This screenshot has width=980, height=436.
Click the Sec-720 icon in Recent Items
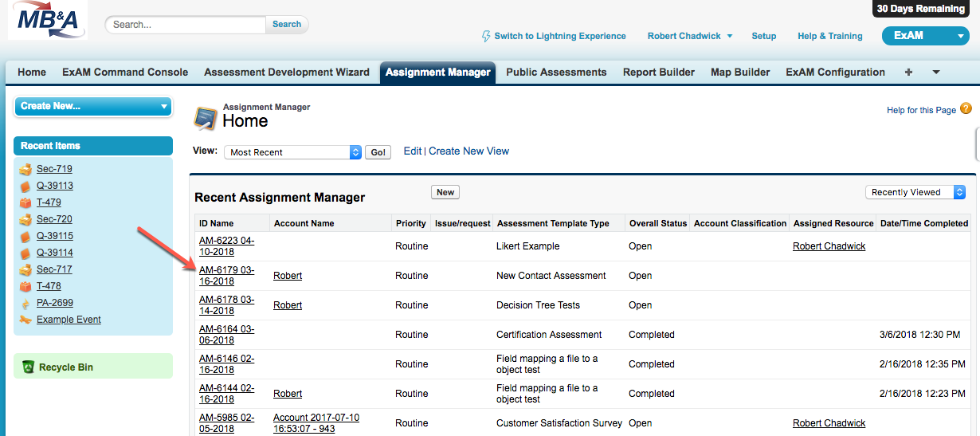(x=25, y=219)
